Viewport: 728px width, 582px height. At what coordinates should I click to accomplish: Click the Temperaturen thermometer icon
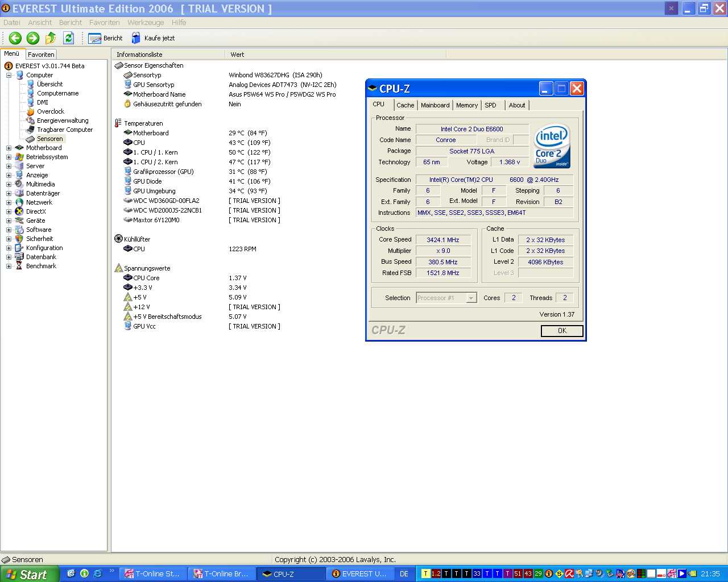point(118,123)
